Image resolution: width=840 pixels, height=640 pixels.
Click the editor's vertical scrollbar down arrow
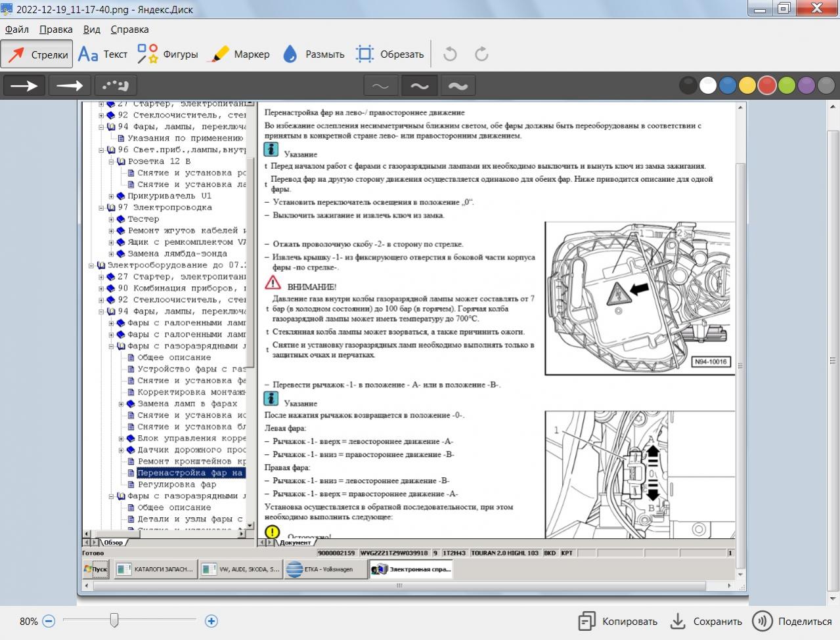pyautogui.click(x=834, y=599)
